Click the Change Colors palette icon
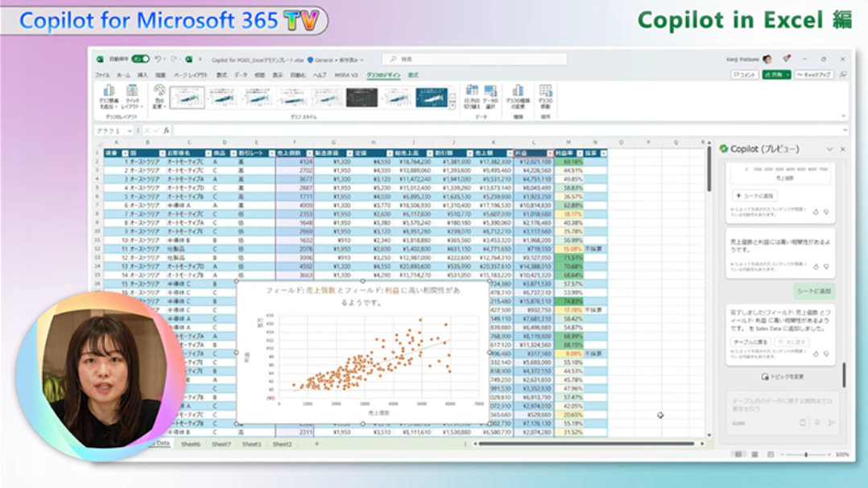 (158, 95)
